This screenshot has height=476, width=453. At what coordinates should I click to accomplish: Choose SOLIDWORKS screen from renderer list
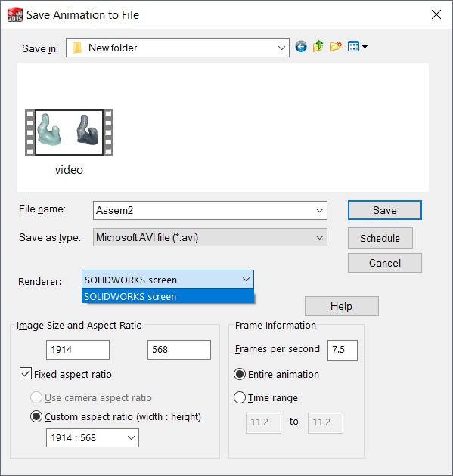(168, 297)
